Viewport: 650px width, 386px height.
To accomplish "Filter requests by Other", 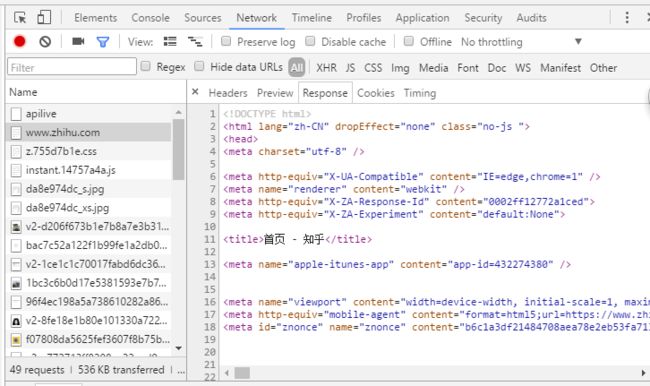I will tap(604, 68).
